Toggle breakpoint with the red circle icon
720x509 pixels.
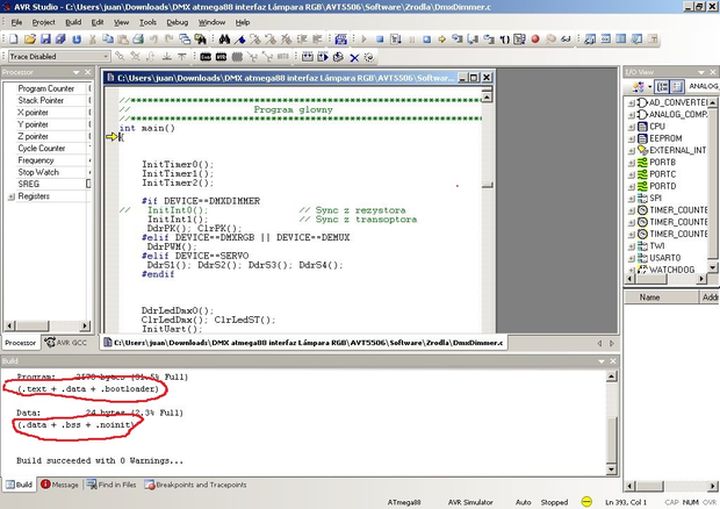pos(535,39)
